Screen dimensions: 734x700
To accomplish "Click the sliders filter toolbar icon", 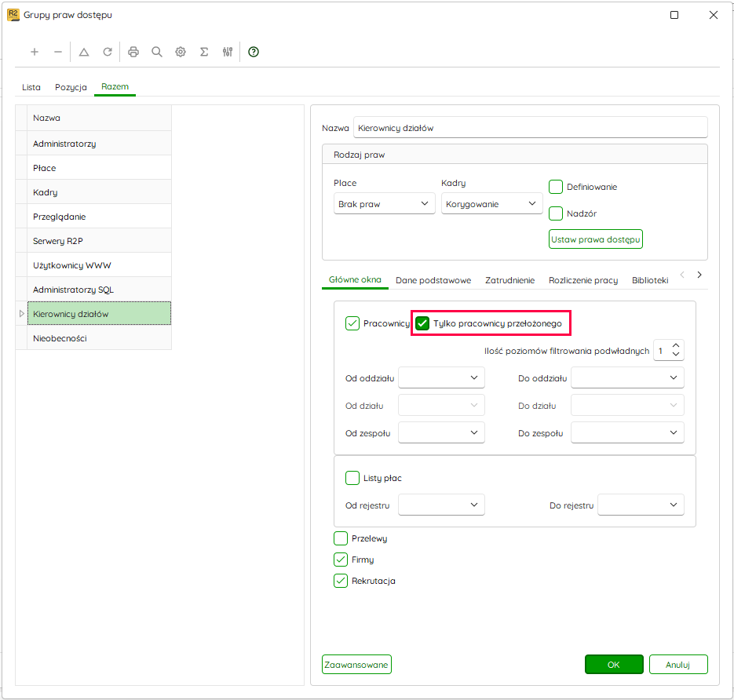I will (x=228, y=52).
